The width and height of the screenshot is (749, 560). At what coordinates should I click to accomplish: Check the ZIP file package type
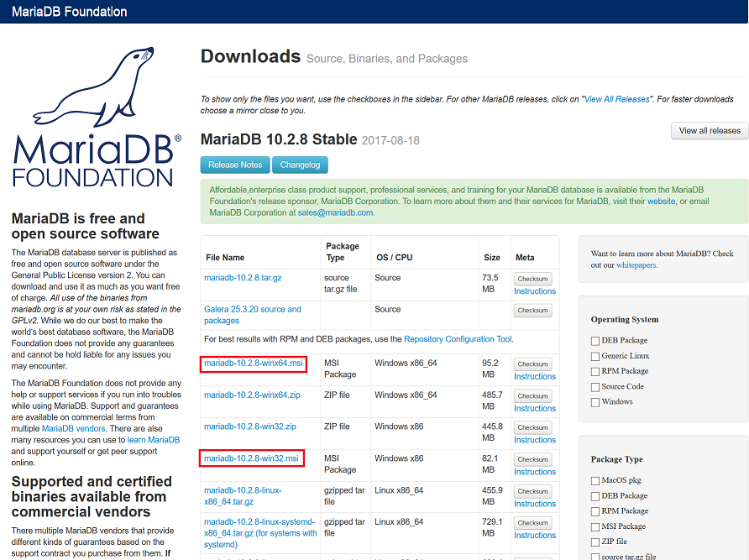point(595,542)
